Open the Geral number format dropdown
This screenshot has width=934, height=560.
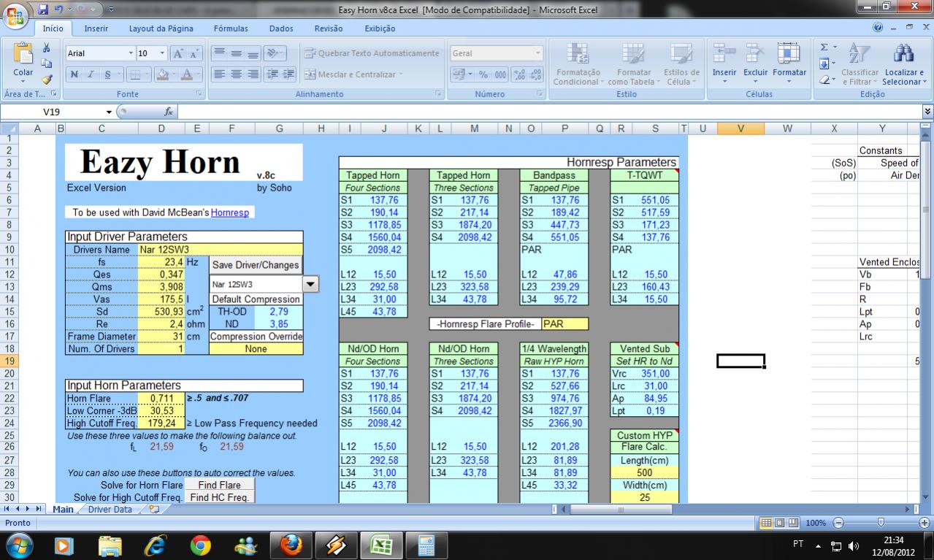[x=538, y=53]
